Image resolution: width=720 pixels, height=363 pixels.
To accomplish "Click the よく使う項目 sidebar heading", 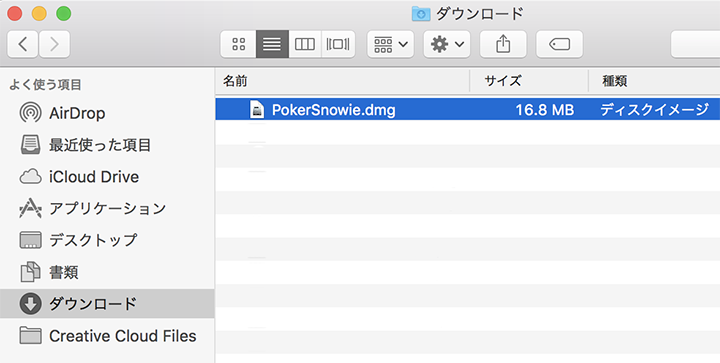I will [45, 85].
